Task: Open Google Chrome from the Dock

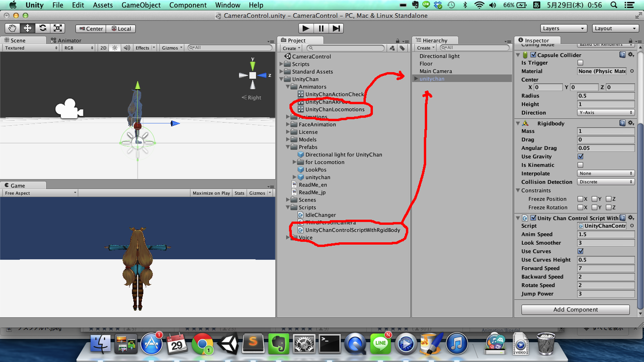Action: coord(203,344)
